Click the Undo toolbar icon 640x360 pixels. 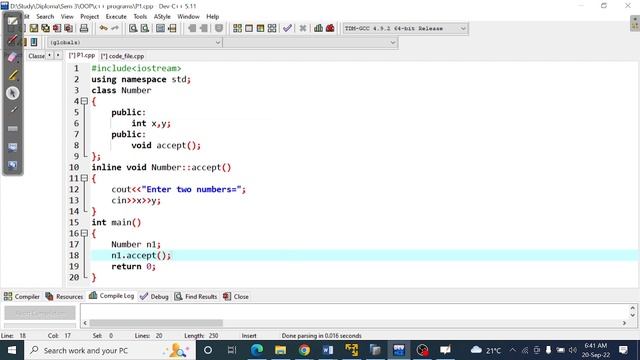click(104, 28)
